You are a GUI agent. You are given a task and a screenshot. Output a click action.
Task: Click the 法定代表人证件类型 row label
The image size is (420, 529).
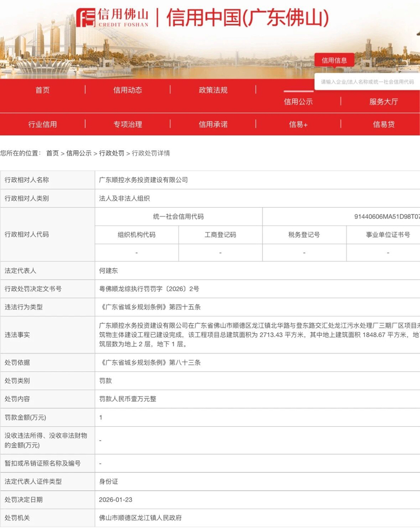pos(33,482)
